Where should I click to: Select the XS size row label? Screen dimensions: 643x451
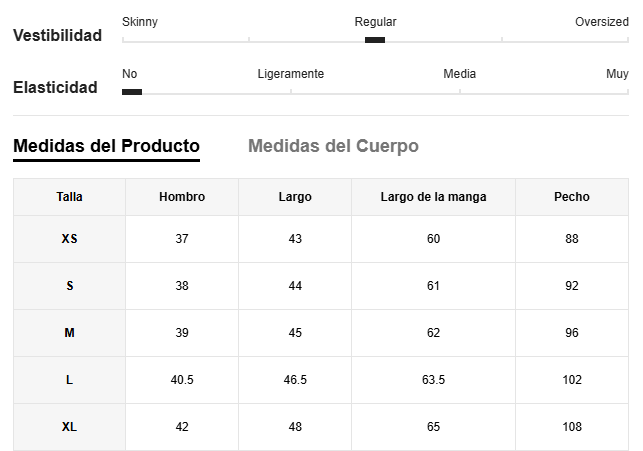(x=69, y=239)
